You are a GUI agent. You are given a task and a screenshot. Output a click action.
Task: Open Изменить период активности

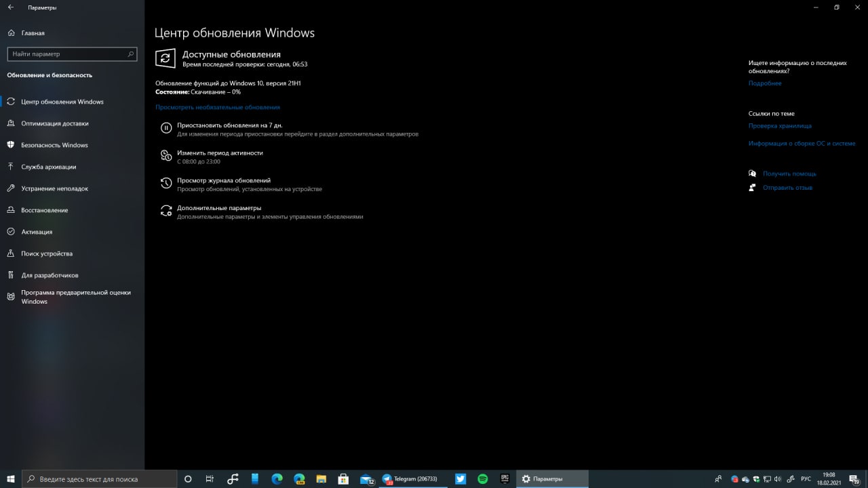(220, 152)
